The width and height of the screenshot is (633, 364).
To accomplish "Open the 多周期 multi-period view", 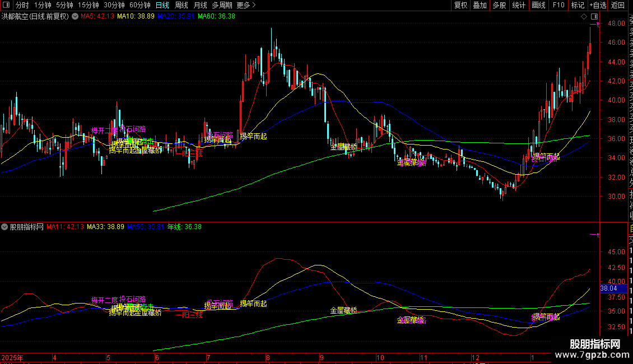I will click(x=222, y=5).
